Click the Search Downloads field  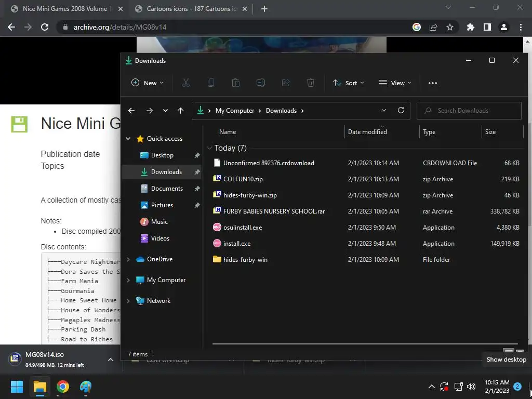[469, 111]
